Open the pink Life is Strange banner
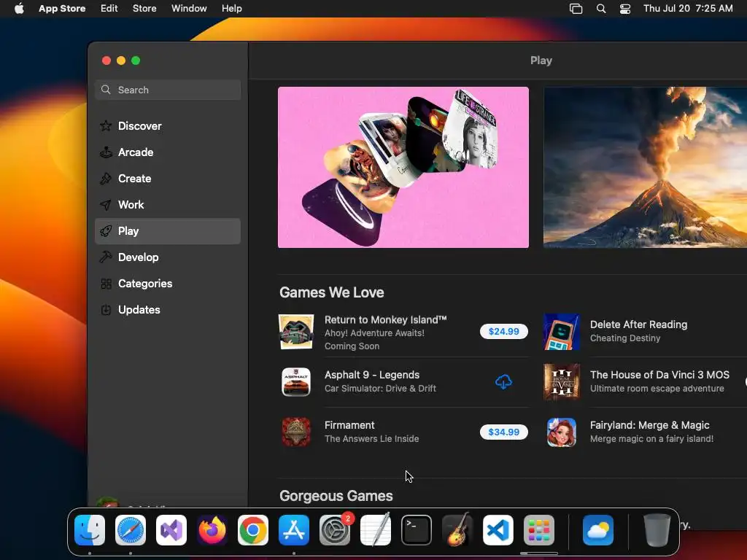The height and width of the screenshot is (560, 747). pyautogui.click(x=403, y=167)
